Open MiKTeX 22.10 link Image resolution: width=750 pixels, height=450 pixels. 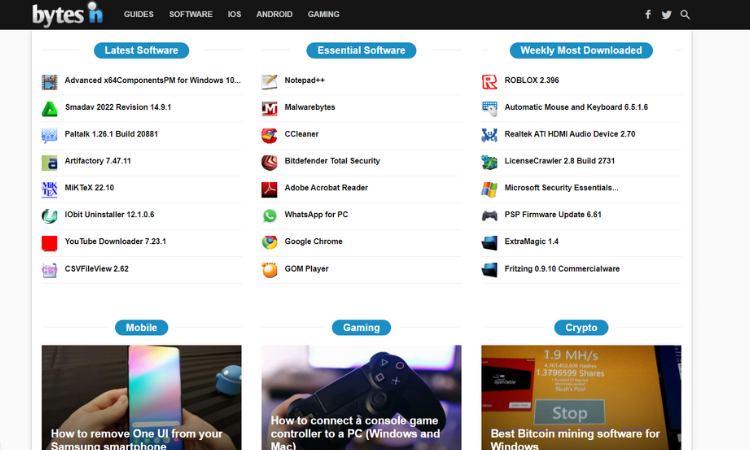(89, 187)
